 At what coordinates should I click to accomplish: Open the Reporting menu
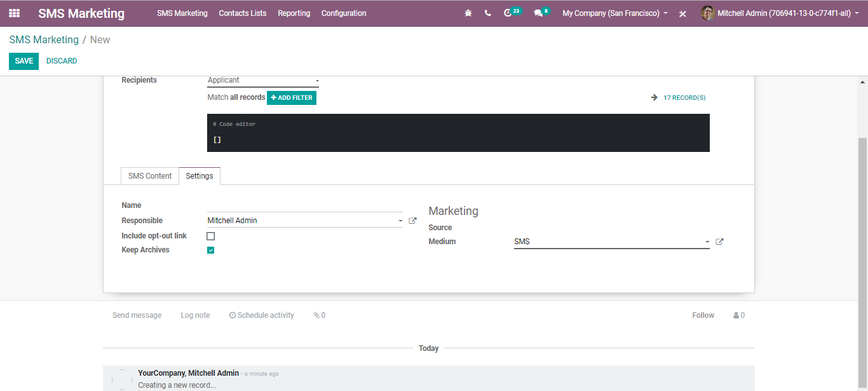point(294,13)
